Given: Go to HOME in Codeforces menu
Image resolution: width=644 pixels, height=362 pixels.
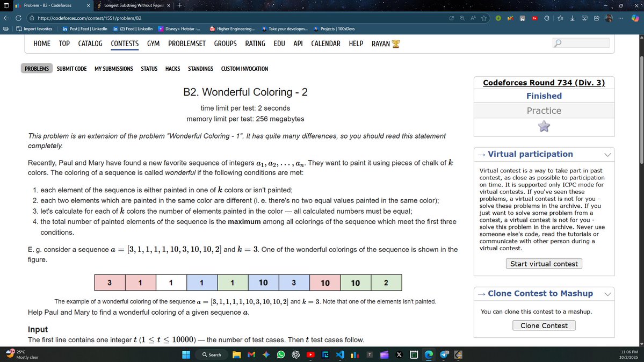Looking at the screenshot, I should click(42, 44).
